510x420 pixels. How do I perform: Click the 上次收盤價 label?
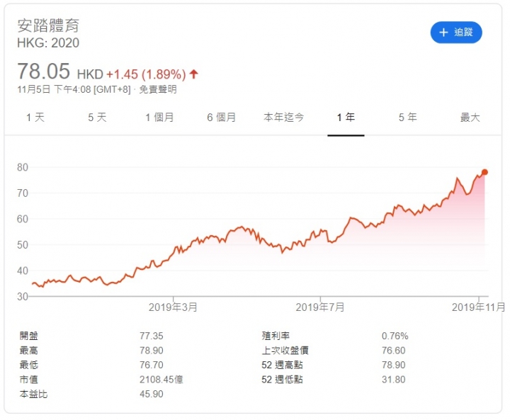pyautogui.click(x=285, y=351)
